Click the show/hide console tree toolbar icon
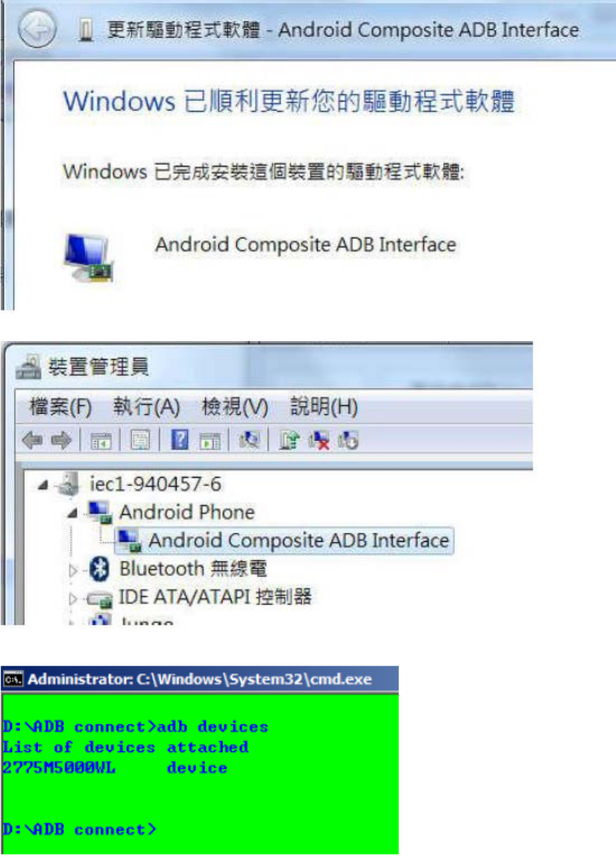The height and width of the screenshot is (859, 616). [x=101, y=440]
